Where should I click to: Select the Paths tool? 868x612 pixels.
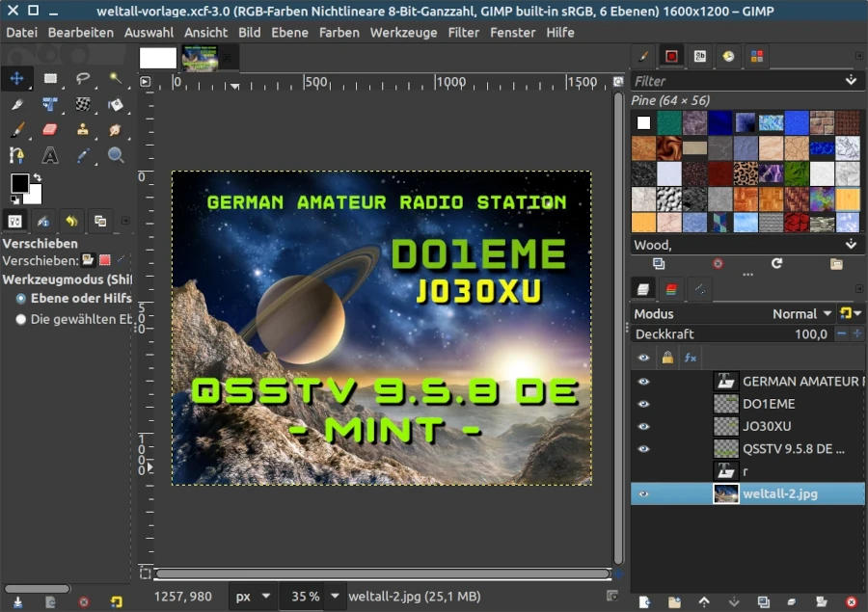pos(16,156)
